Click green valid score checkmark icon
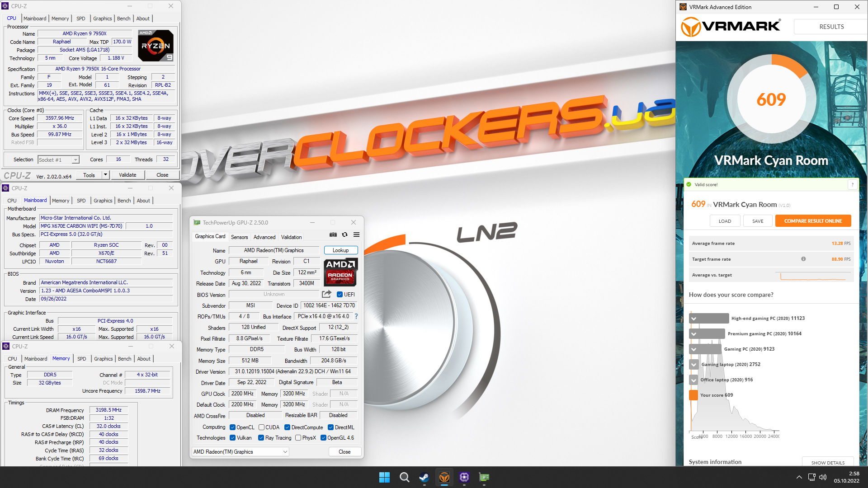Screen dimensions: 868x488 (x=689, y=184)
